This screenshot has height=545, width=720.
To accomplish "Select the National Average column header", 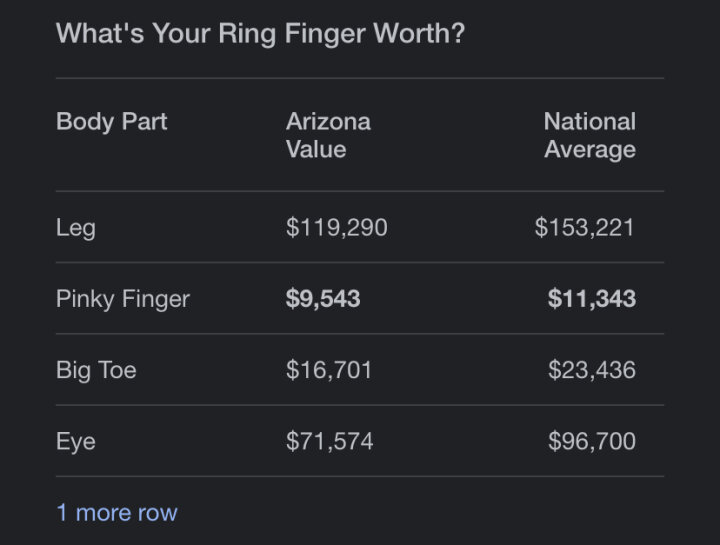I will pos(590,135).
